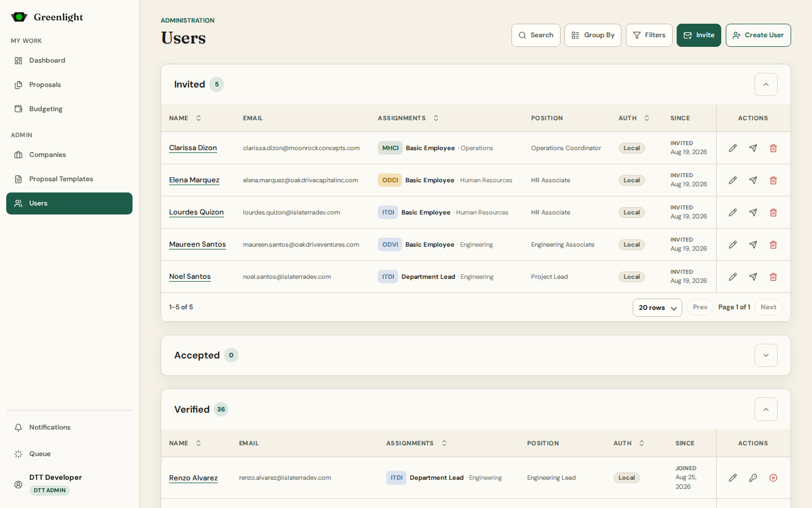Open DTT Developer account menu

point(69,484)
